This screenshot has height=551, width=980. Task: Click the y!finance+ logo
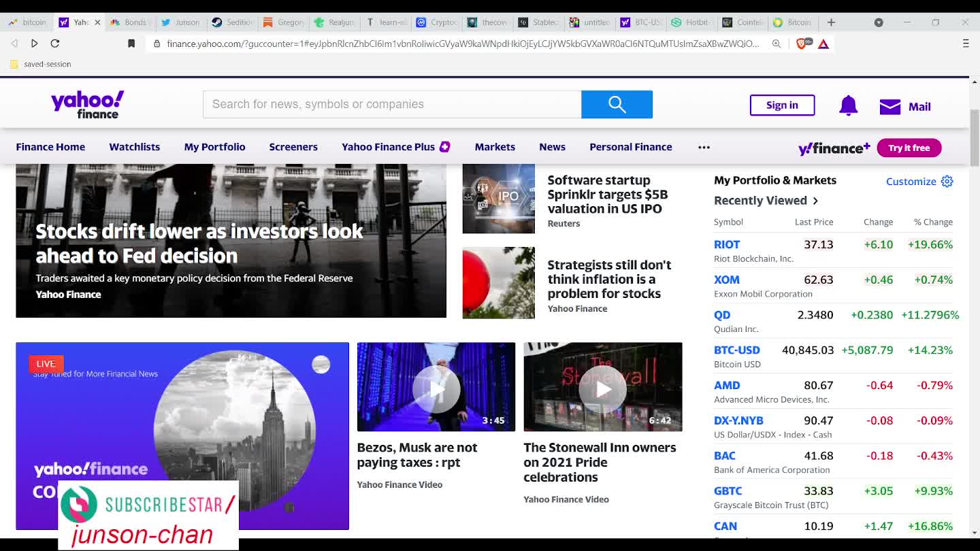coord(834,148)
